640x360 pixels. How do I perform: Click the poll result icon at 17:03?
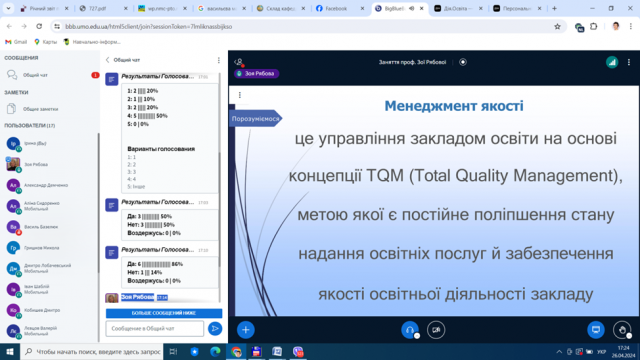click(112, 205)
